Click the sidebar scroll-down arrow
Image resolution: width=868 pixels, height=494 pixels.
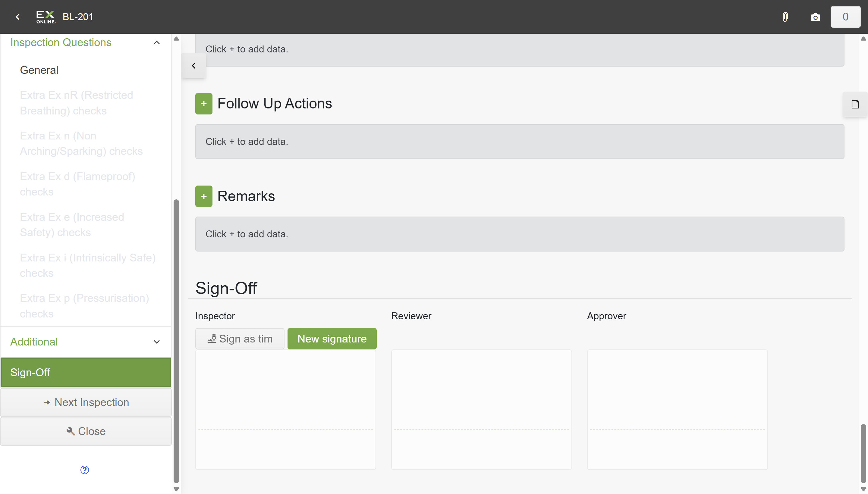coord(176,489)
